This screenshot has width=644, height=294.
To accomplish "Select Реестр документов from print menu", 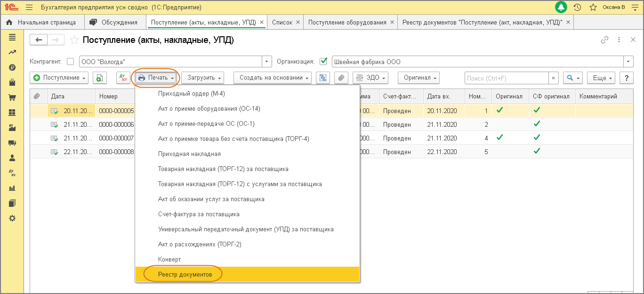I will pos(185,274).
